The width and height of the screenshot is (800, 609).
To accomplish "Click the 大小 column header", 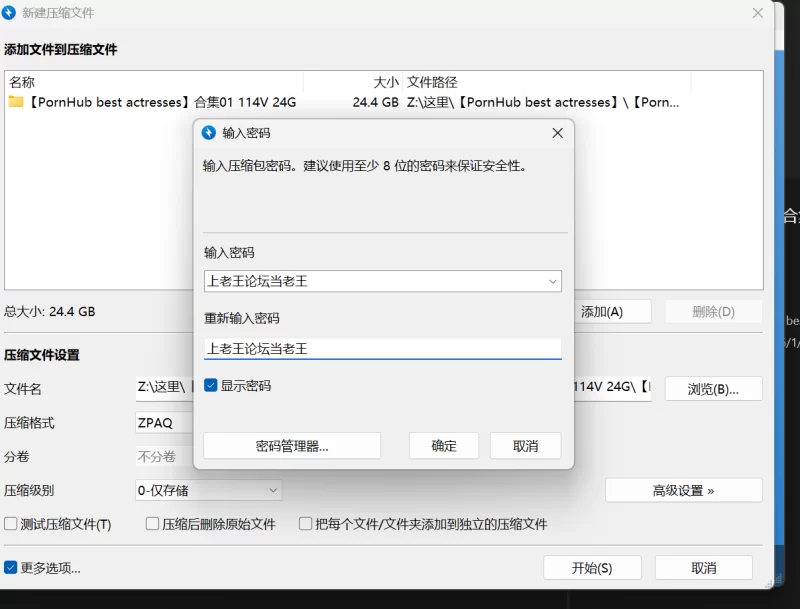I will pyautogui.click(x=353, y=82).
